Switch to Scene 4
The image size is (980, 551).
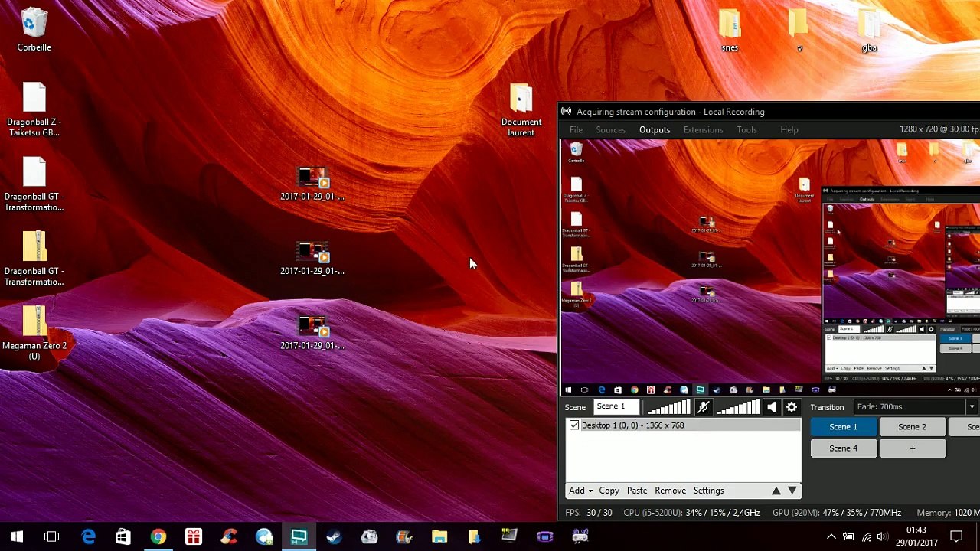[843, 448]
